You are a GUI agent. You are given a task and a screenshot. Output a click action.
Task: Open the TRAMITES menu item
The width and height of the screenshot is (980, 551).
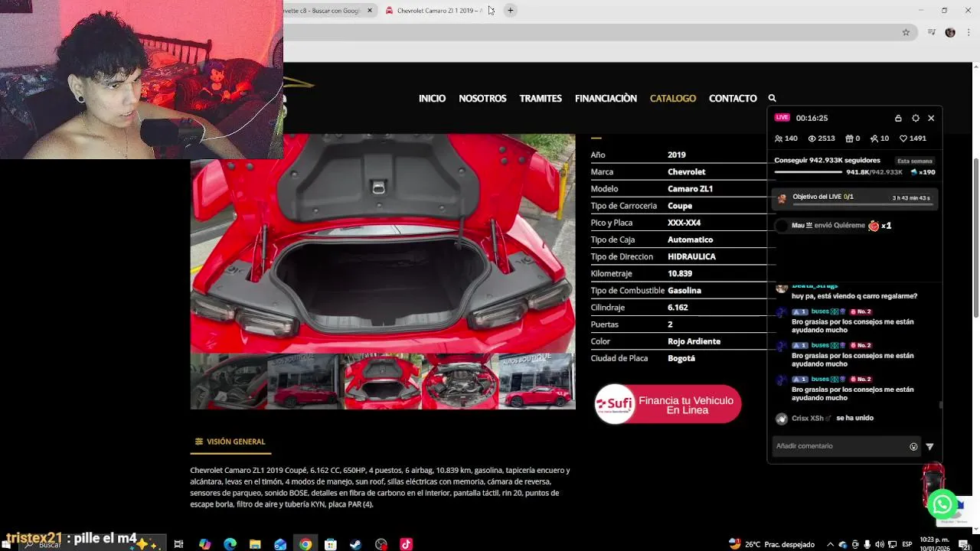(x=541, y=98)
